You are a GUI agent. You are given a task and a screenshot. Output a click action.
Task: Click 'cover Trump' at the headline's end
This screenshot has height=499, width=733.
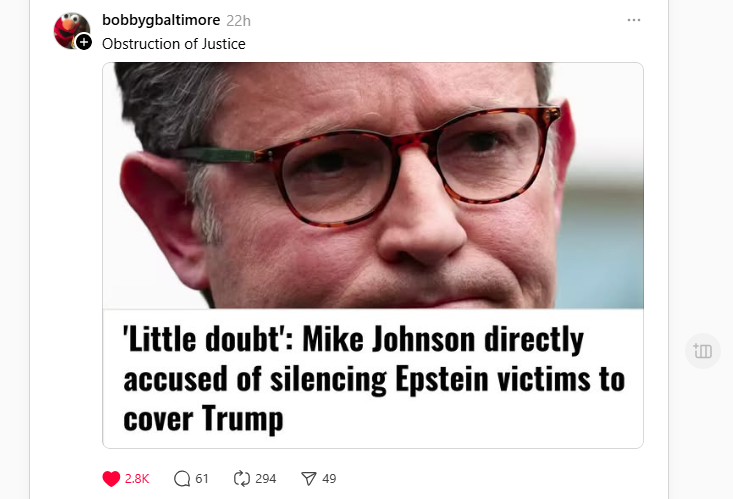pos(203,419)
